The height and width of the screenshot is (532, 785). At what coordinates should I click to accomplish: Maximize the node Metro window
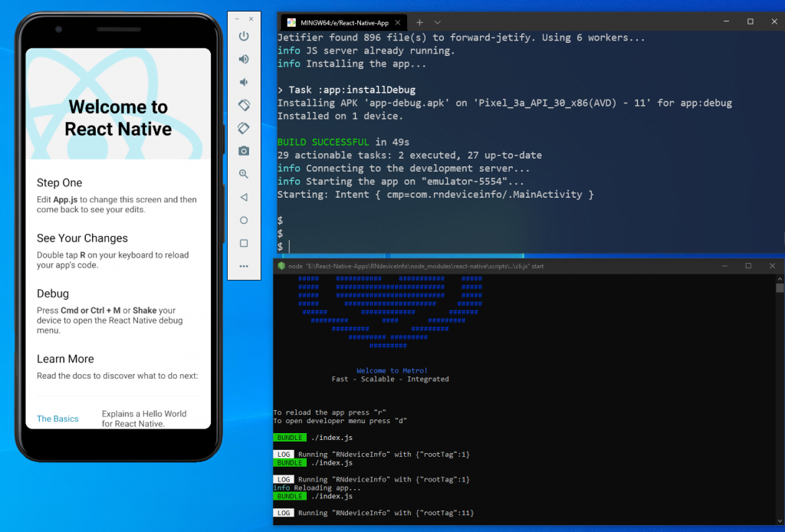748,266
